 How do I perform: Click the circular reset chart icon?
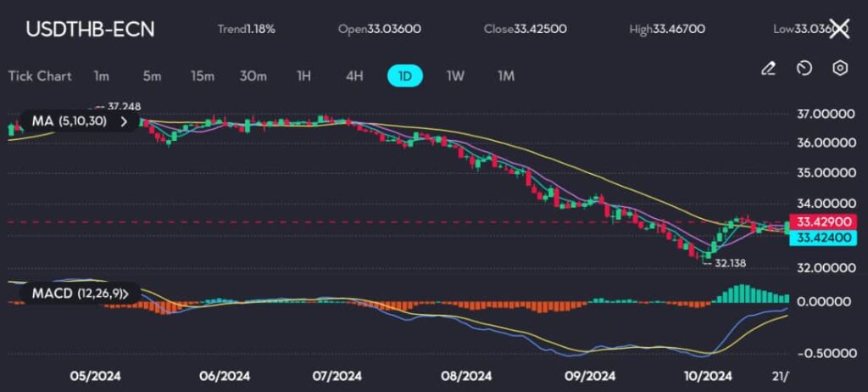click(x=804, y=68)
